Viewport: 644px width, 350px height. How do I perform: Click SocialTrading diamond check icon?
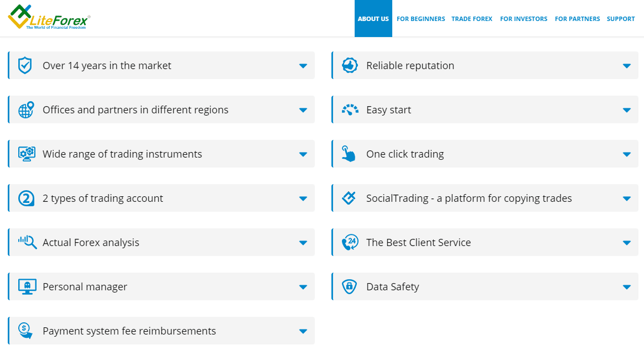click(x=349, y=198)
